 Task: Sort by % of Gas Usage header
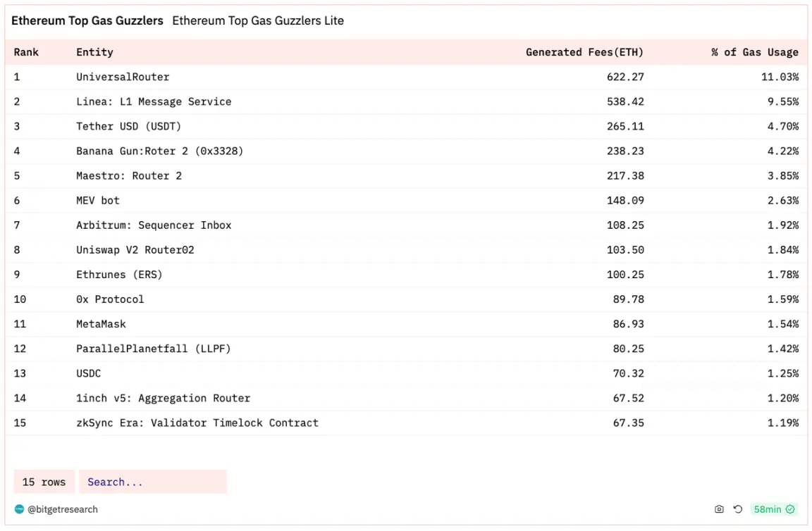coord(754,52)
